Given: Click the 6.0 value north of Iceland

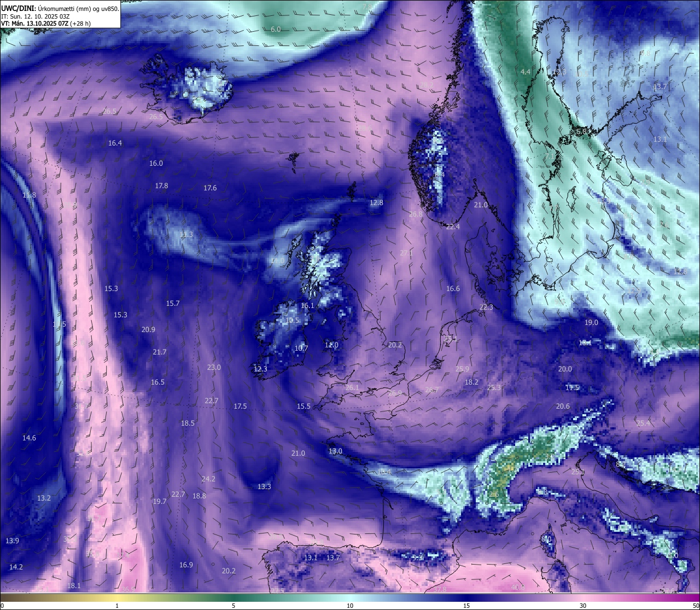Looking at the screenshot, I should (x=276, y=29).
